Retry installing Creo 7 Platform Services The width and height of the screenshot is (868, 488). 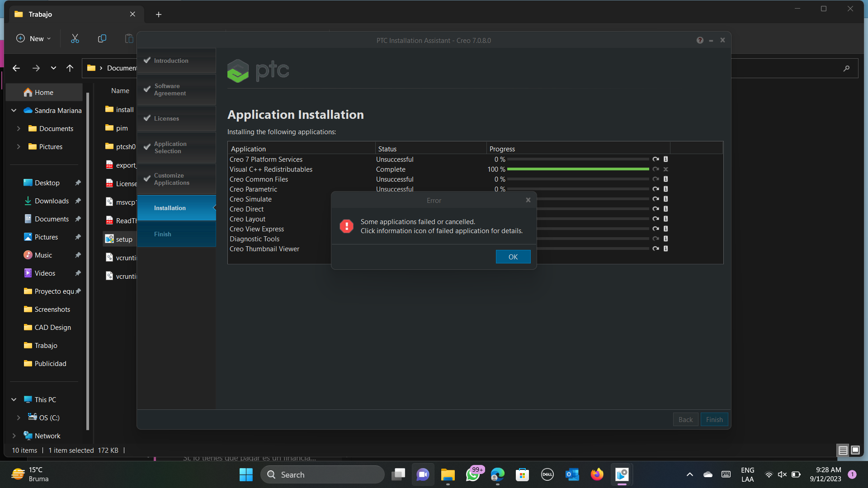click(656, 159)
